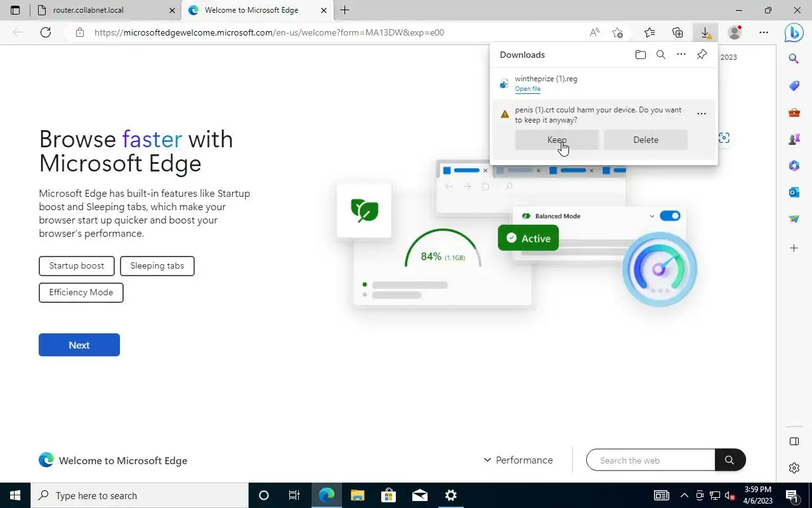Close the router.collabnet.local tab
Image resolution: width=812 pixels, height=508 pixels.
(172, 10)
